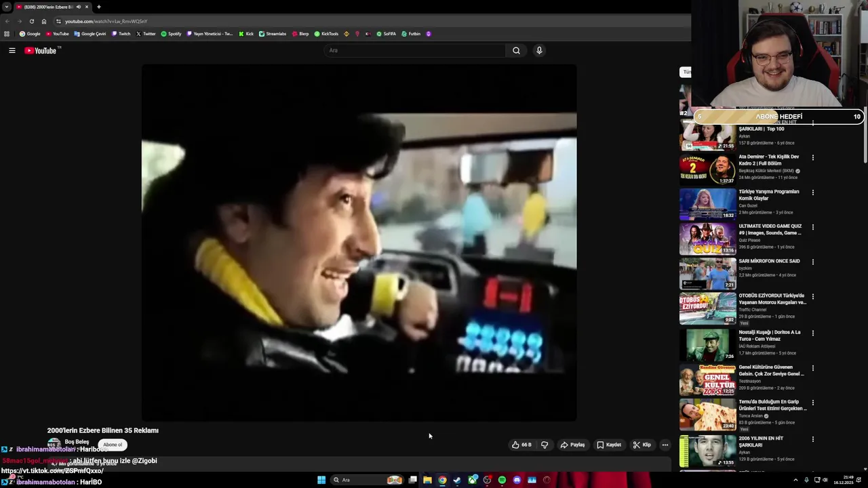Open the Windows Start menu
The image size is (868, 488).
pyautogui.click(x=321, y=480)
